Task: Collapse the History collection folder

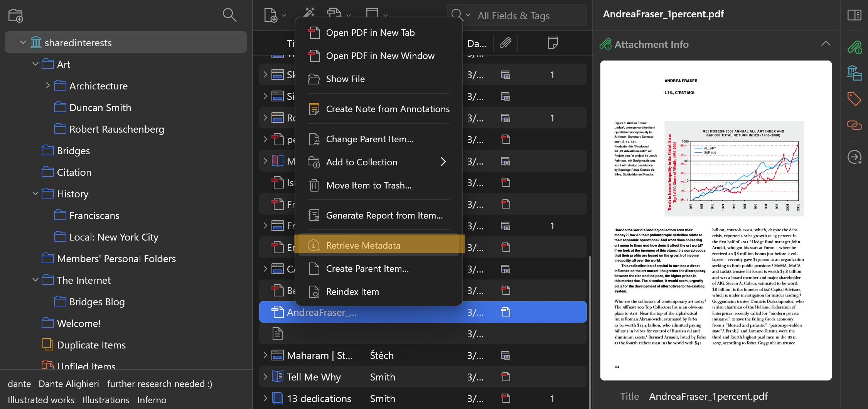Action: [35, 194]
